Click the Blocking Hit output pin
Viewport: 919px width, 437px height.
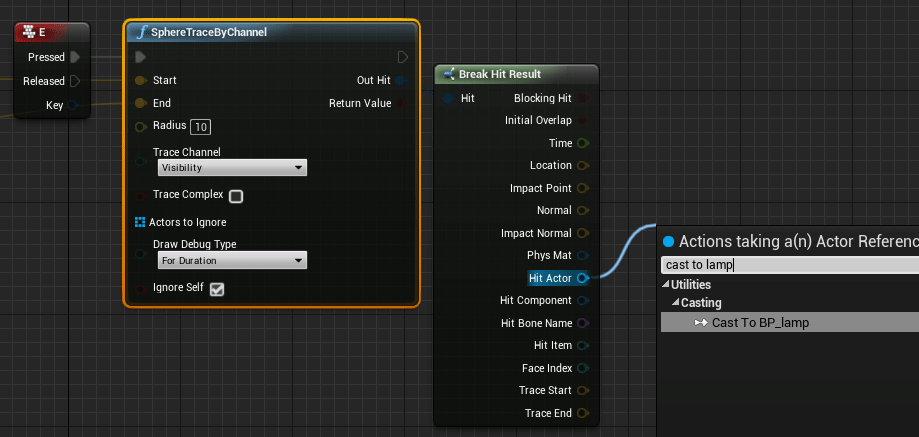[x=583, y=98]
